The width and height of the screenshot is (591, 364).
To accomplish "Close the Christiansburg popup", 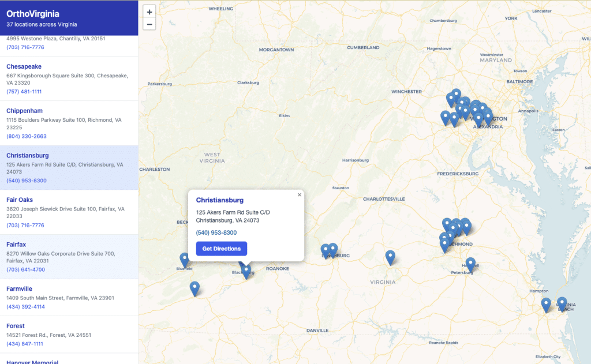I will 299,195.
